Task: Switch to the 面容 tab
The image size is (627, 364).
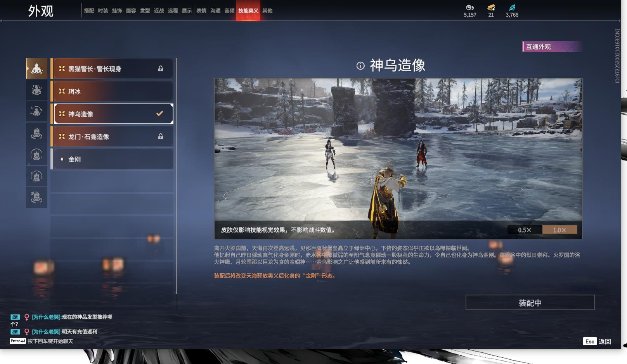Action: (131, 11)
